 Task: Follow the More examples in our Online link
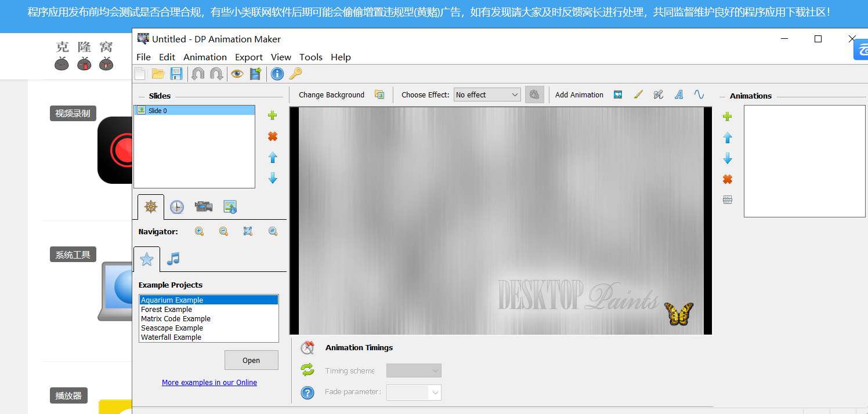tap(209, 382)
